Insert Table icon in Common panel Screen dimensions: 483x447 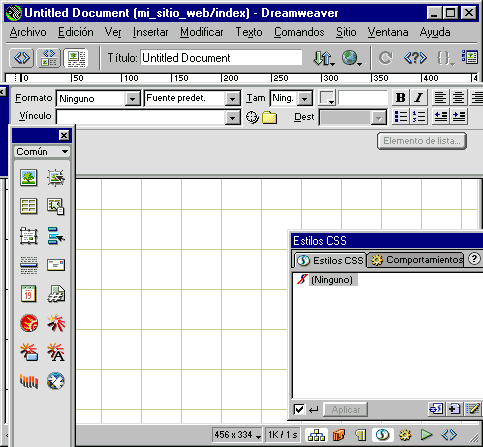pos(28,206)
